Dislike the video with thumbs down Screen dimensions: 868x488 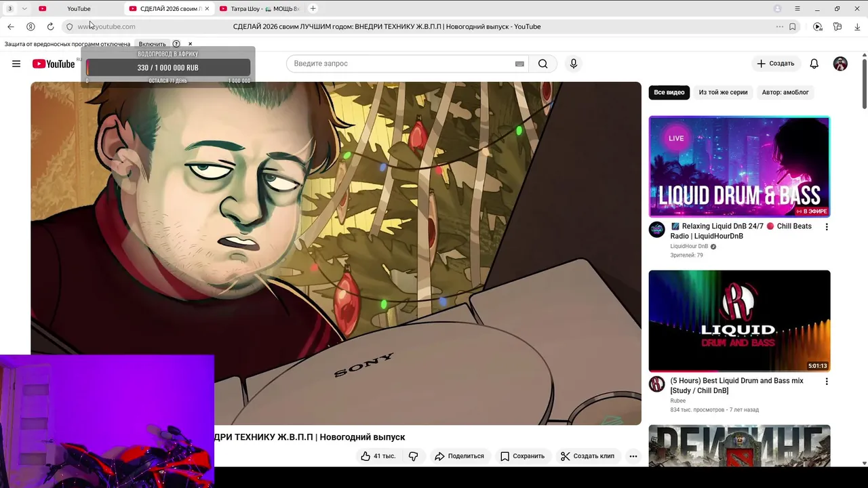point(414,456)
